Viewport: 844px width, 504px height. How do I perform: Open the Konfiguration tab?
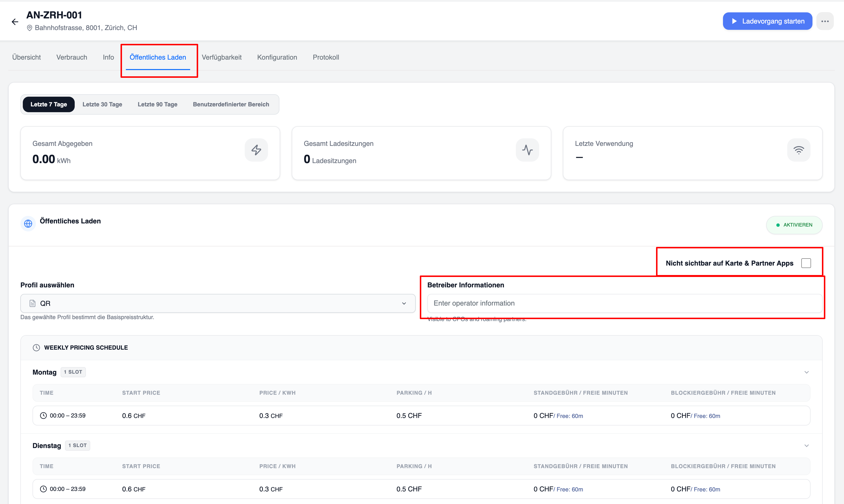(x=277, y=57)
